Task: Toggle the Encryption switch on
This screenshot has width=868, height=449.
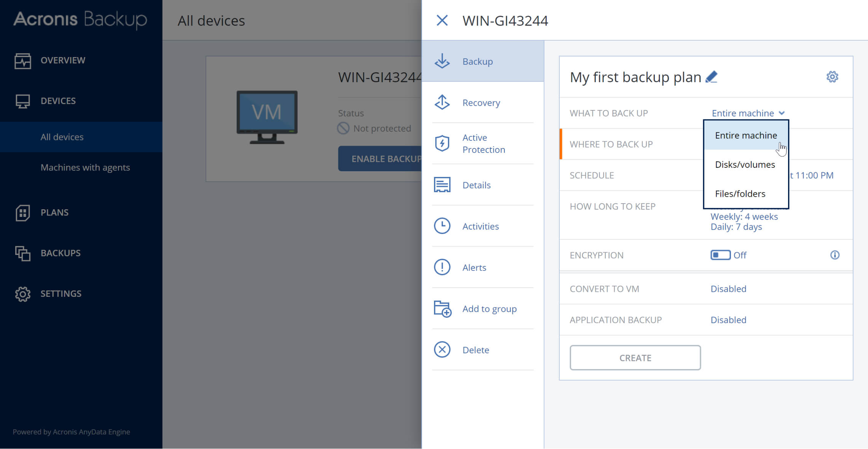Action: pyautogui.click(x=720, y=255)
